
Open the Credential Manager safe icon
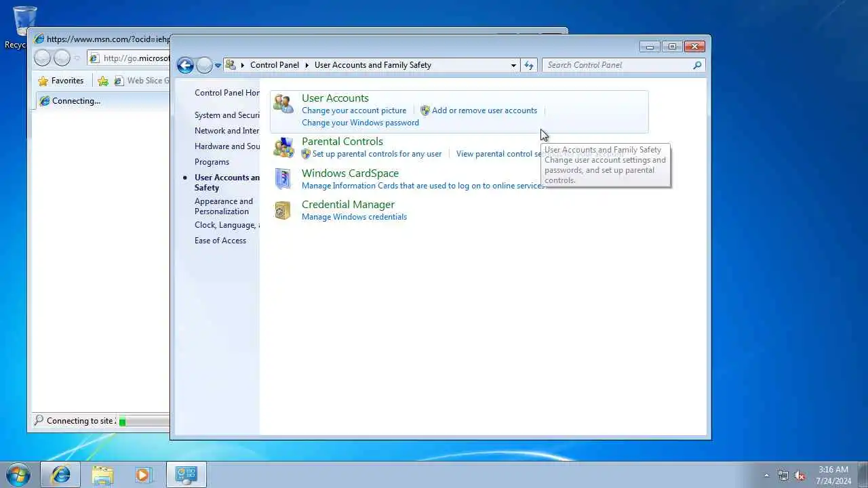pos(283,210)
